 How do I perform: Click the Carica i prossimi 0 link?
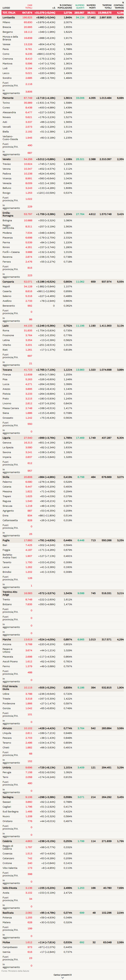click(x=62, y=975)
